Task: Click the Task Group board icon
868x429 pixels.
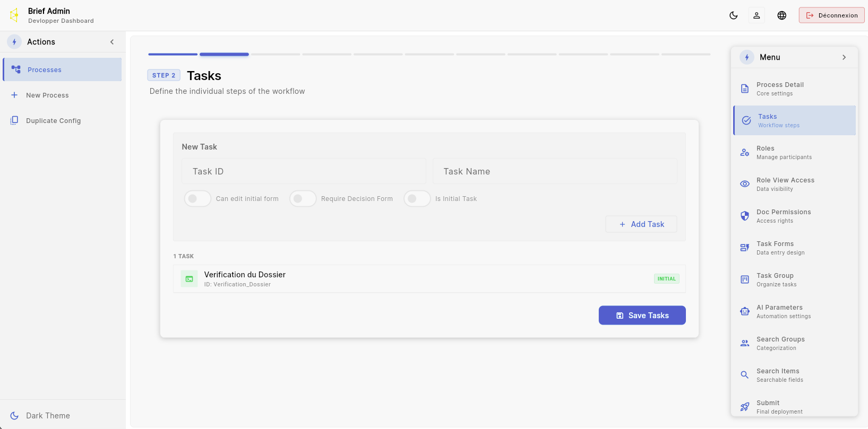Action: point(745,279)
